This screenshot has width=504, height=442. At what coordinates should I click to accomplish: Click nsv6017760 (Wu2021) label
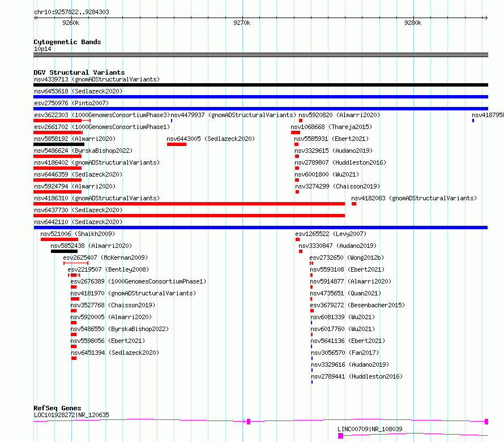click(x=343, y=329)
